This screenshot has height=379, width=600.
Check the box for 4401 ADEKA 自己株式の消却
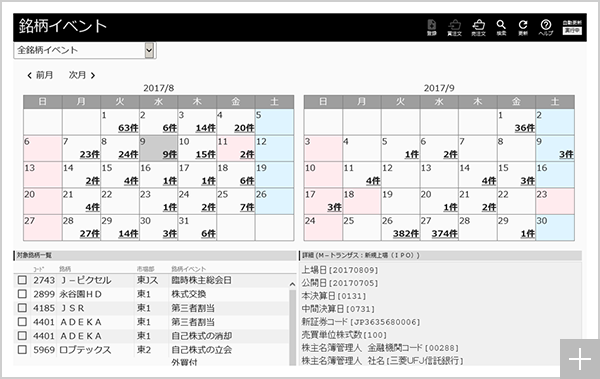click(x=22, y=335)
